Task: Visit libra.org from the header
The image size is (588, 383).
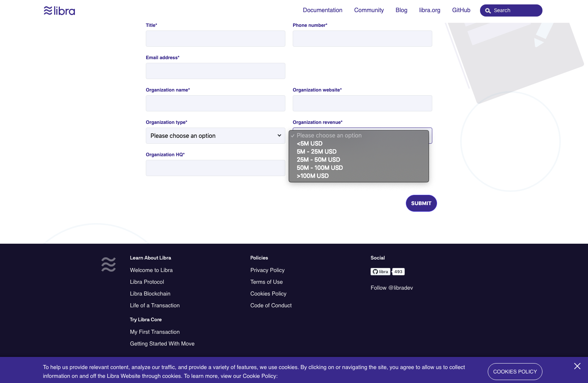Action: tap(430, 10)
